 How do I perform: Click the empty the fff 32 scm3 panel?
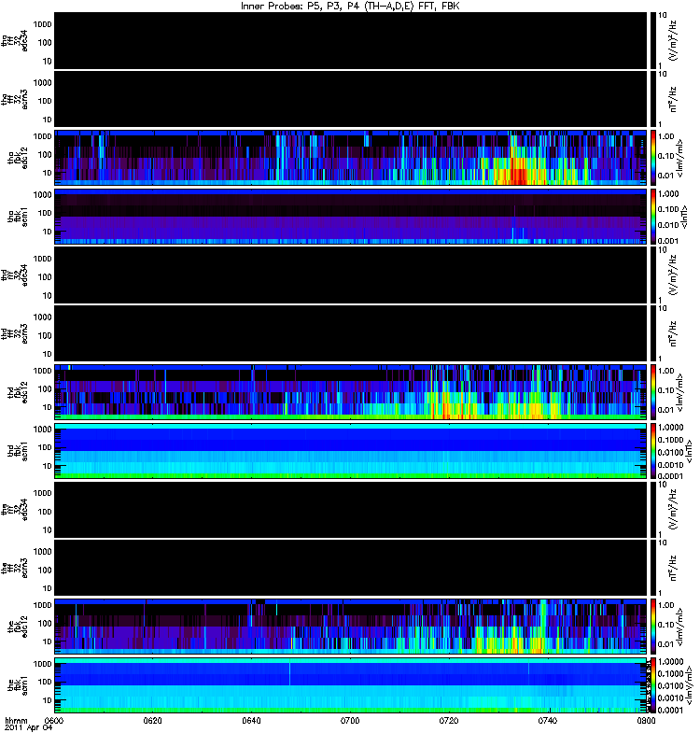click(x=351, y=568)
